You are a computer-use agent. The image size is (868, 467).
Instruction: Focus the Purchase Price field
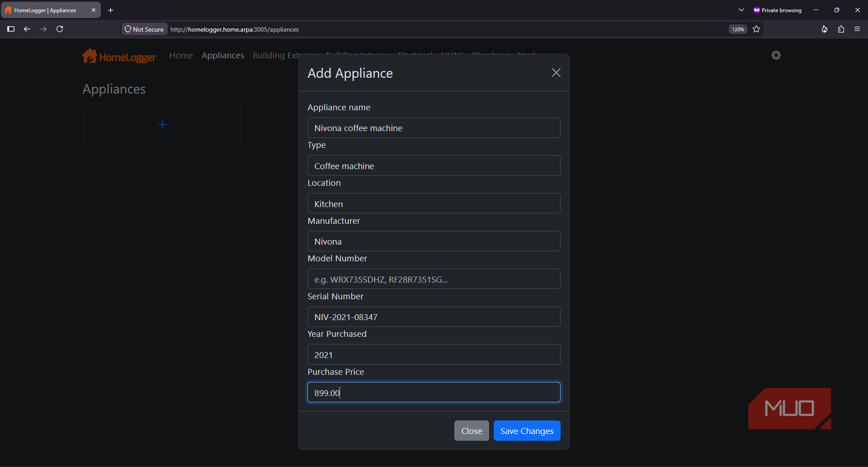(x=434, y=392)
